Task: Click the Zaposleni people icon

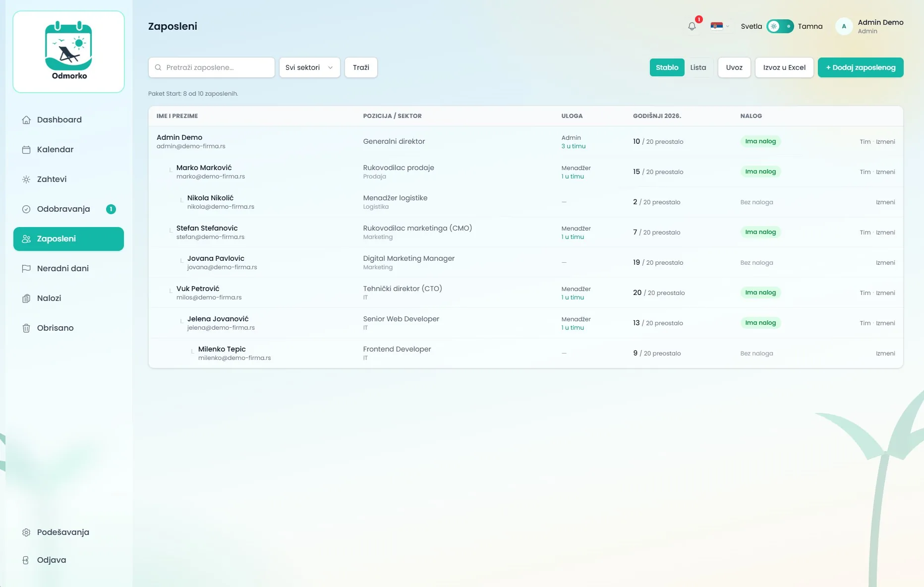Action: click(x=26, y=239)
